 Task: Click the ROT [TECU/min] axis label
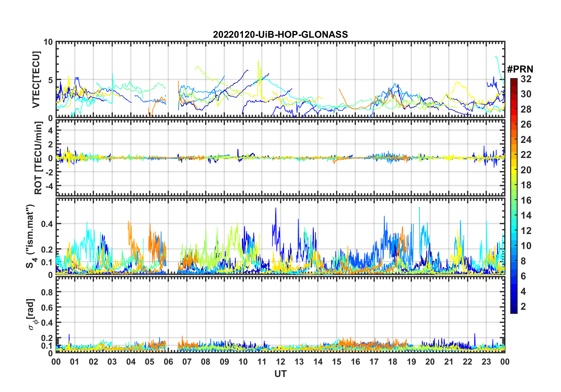[38, 158]
